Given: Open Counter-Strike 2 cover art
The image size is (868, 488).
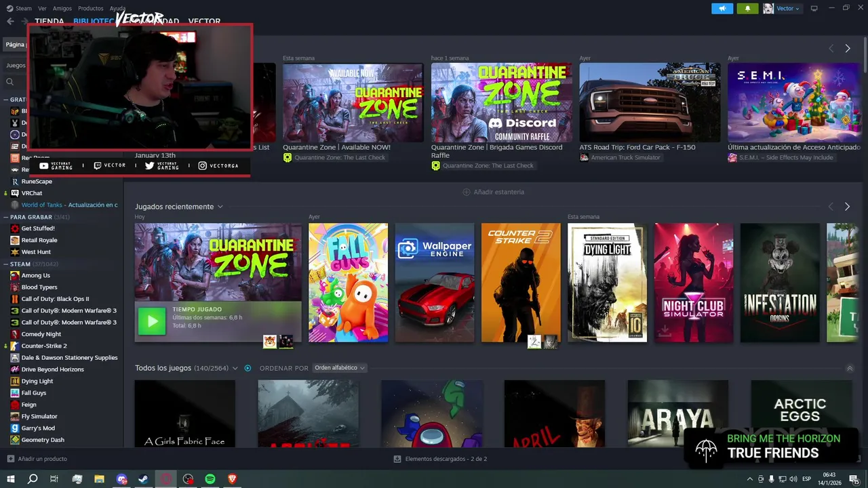Looking at the screenshot, I should point(521,283).
